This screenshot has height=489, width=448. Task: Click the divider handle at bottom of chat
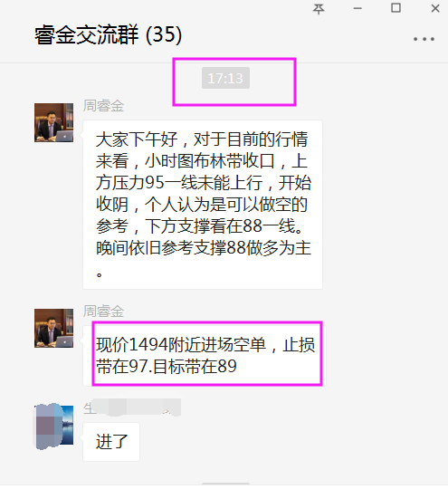[225, 484]
